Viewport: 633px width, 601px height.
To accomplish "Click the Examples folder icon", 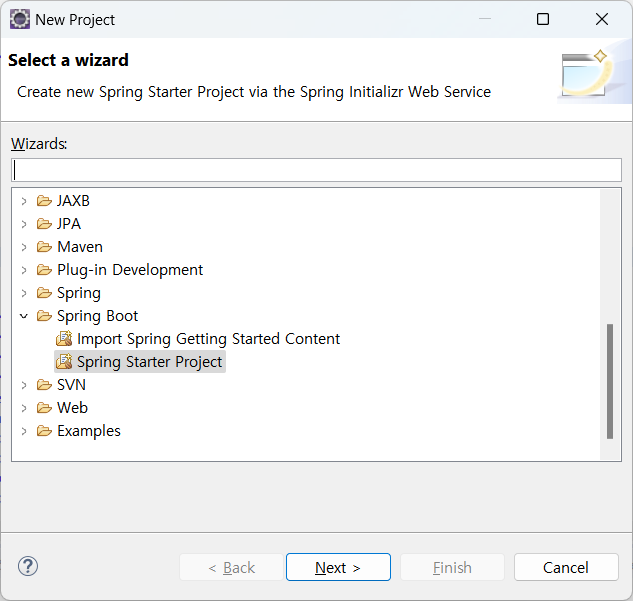I will 44,431.
